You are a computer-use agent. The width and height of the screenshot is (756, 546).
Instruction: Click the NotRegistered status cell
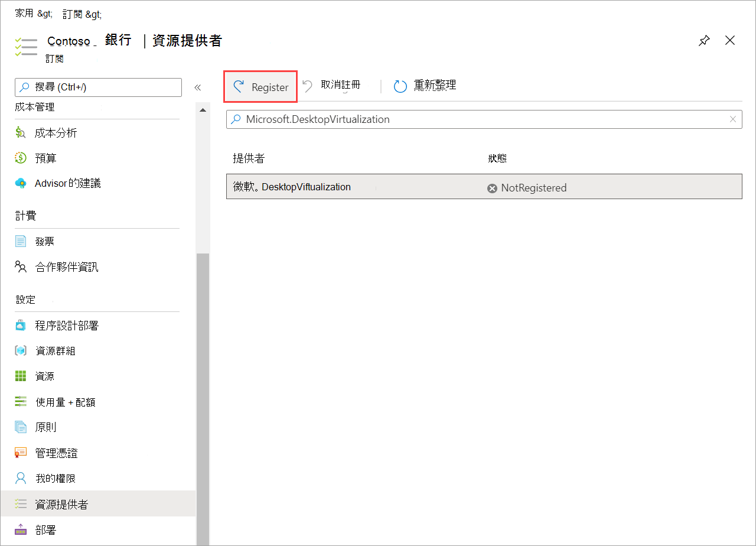(527, 188)
